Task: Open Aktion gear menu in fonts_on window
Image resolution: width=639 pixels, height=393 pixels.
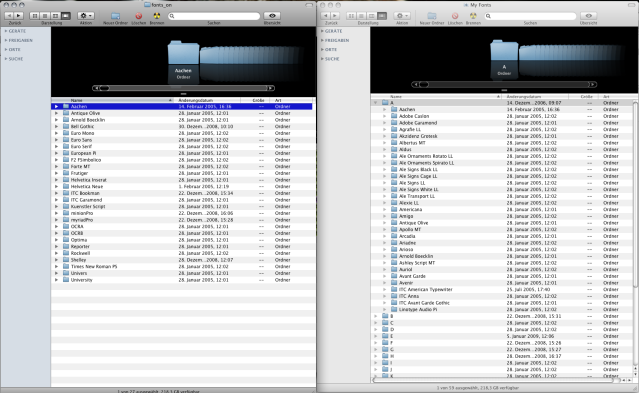Action: pyautogui.click(x=86, y=15)
